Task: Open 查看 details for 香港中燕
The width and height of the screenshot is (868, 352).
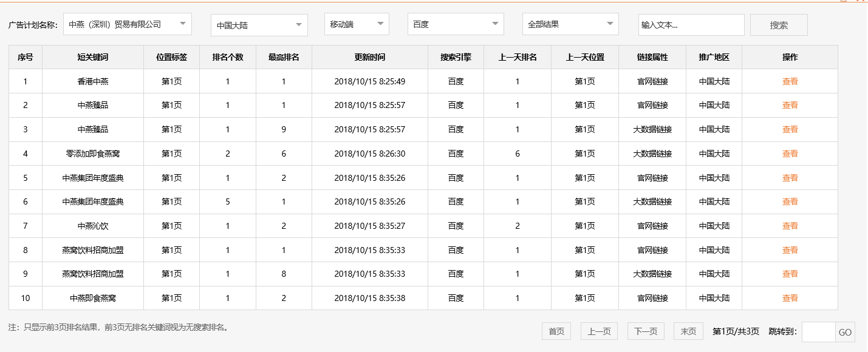Action: pos(790,81)
